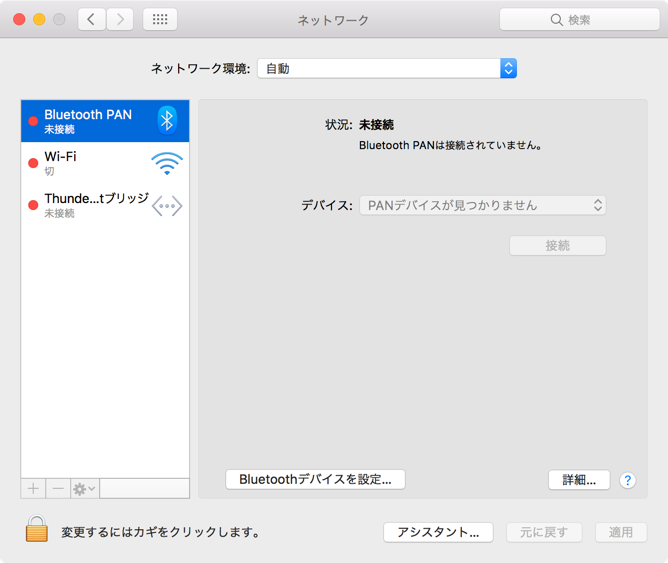The height and width of the screenshot is (563, 668).
Task: Click the padlock to unlock changes
Action: coord(37,529)
